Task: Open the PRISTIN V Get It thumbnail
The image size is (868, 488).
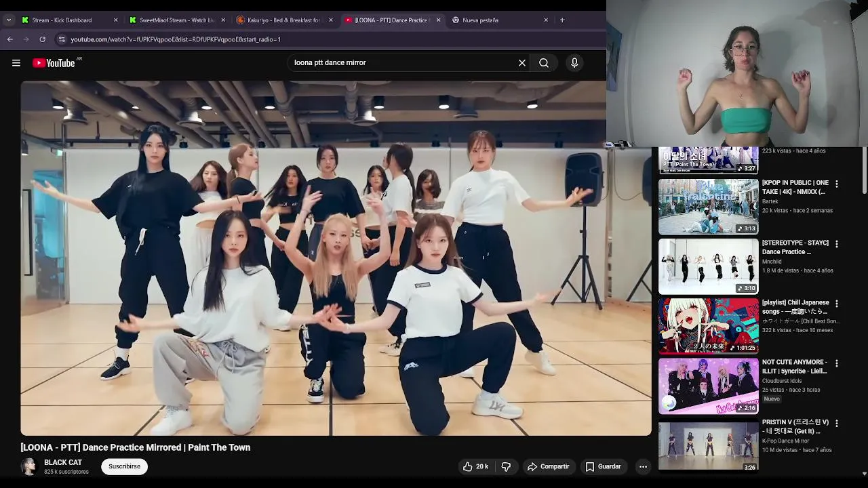Action: click(708, 445)
